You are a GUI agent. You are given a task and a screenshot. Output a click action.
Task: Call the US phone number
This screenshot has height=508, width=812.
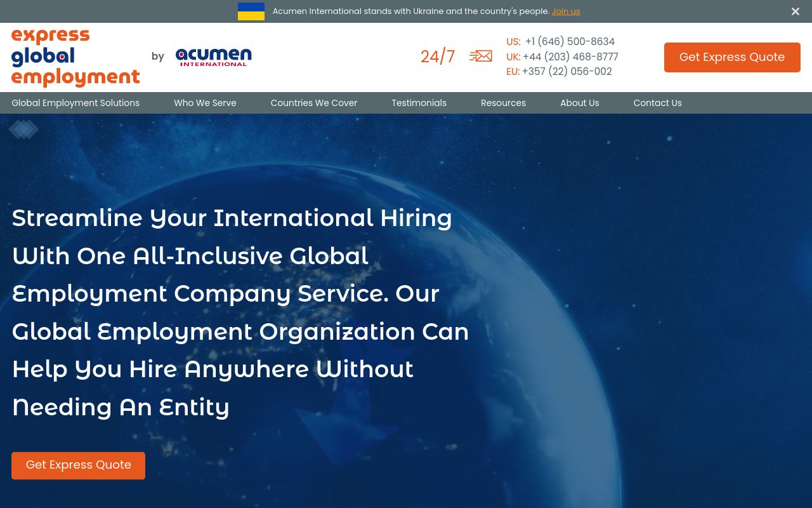click(x=570, y=41)
